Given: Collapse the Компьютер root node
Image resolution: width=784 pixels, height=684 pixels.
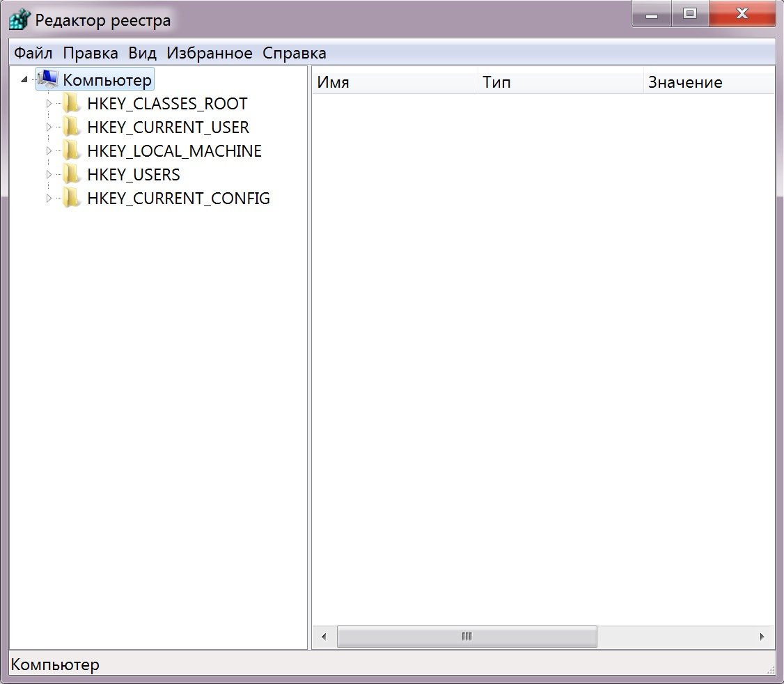Looking at the screenshot, I should click(x=24, y=79).
